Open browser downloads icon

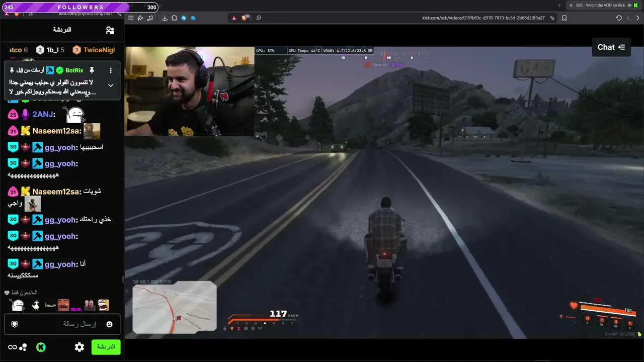point(165,18)
